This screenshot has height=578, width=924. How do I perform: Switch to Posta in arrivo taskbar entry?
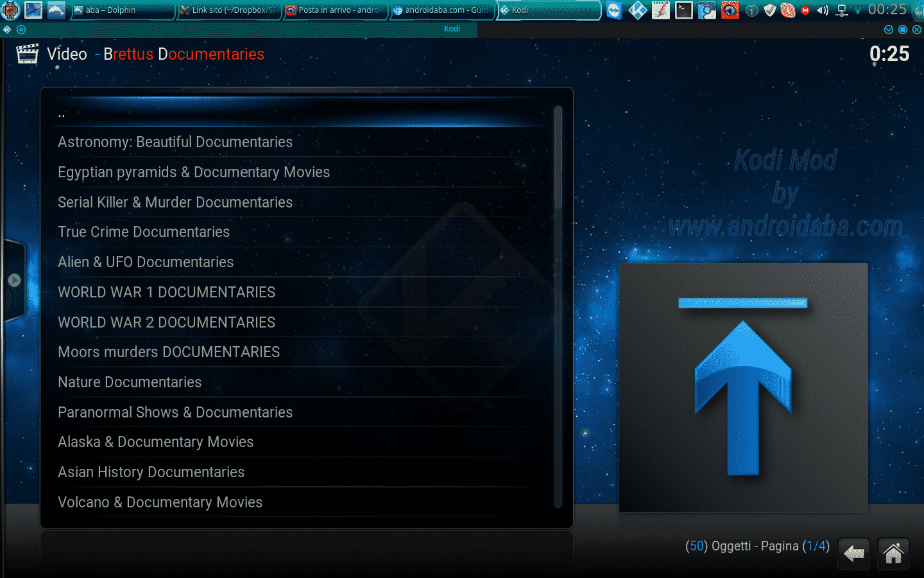click(x=336, y=10)
